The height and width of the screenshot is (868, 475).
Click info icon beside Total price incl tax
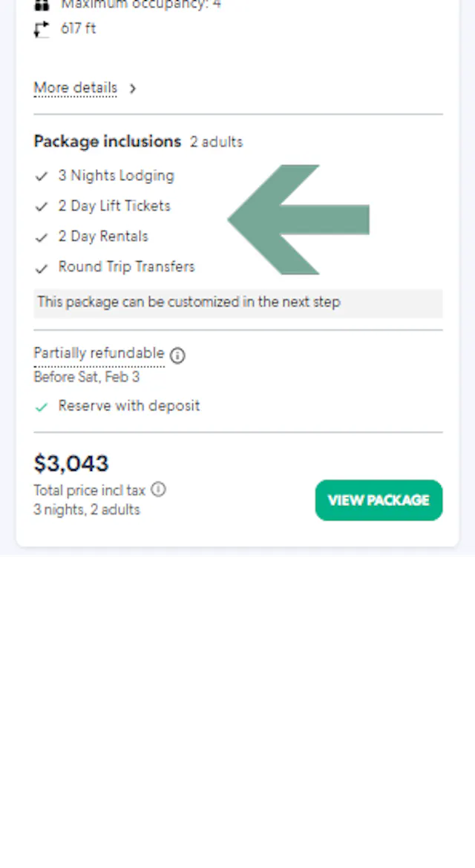tap(158, 490)
